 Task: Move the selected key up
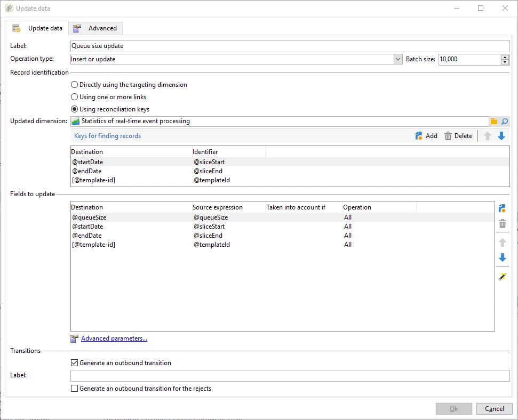(x=488, y=136)
